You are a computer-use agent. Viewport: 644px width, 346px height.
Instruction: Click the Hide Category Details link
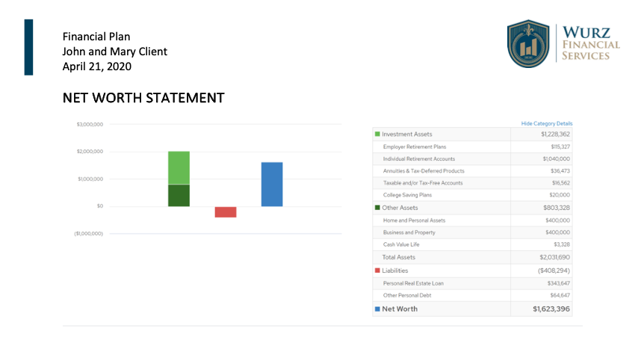click(x=547, y=123)
